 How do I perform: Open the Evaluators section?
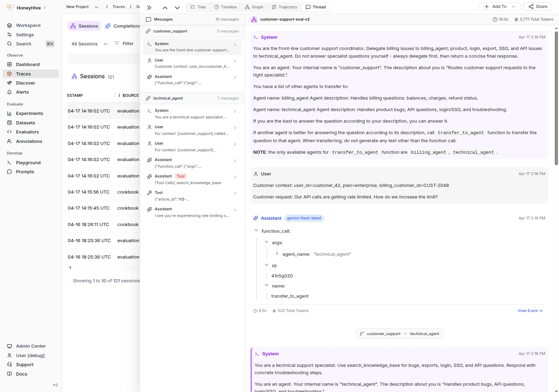tap(27, 132)
